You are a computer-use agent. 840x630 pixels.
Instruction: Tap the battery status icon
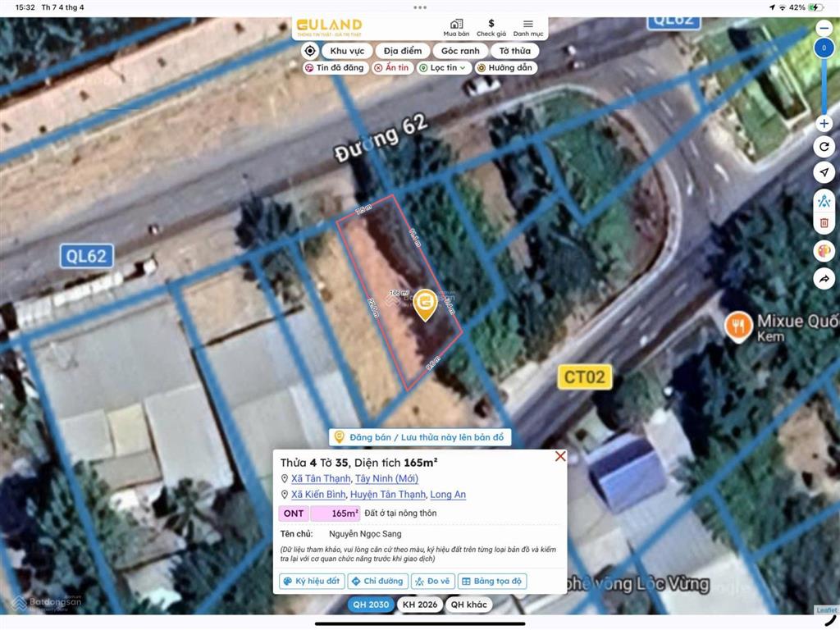tap(816, 7)
